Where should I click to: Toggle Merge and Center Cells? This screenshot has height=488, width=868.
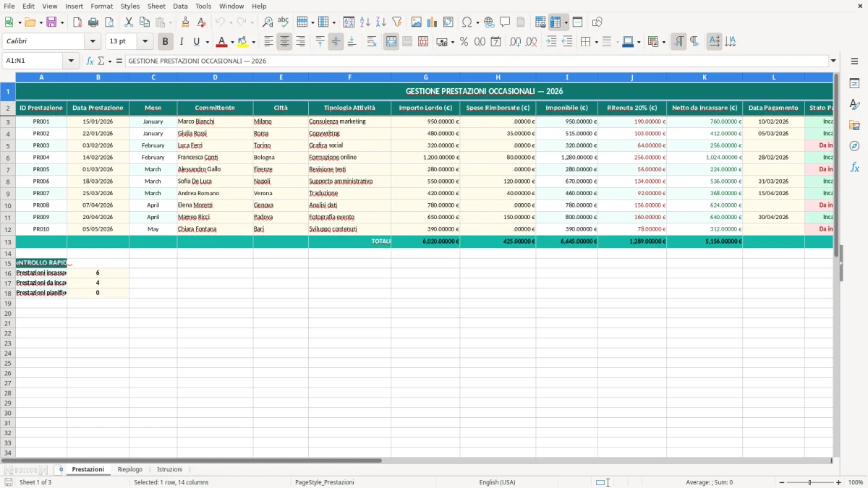[391, 42]
